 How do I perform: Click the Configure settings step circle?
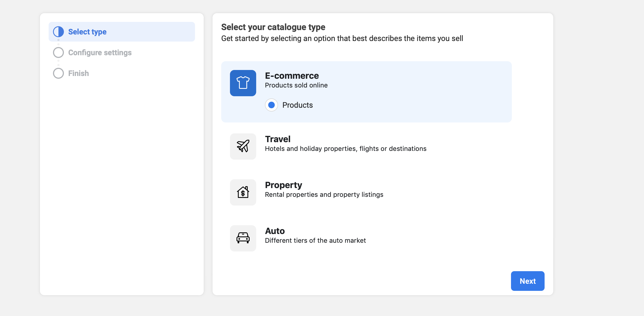click(58, 52)
